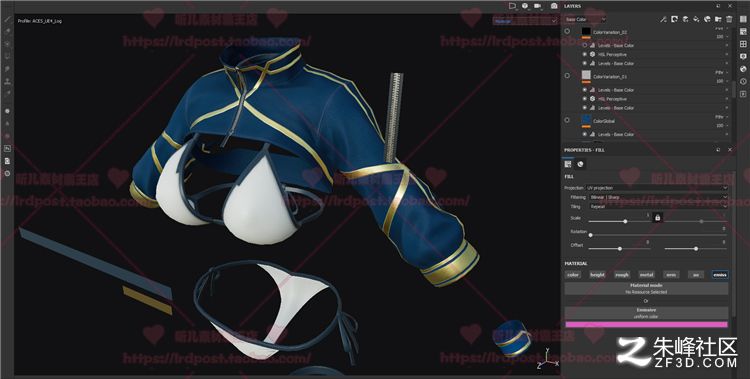Open the Base Color channel dropdown
This screenshot has width=750, height=379.
click(x=585, y=20)
